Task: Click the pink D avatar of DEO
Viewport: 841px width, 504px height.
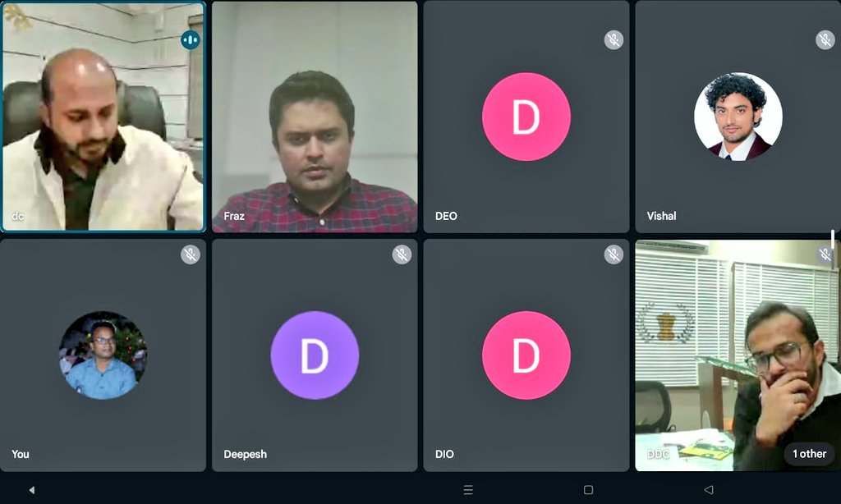Action: pyautogui.click(x=526, y=117)
